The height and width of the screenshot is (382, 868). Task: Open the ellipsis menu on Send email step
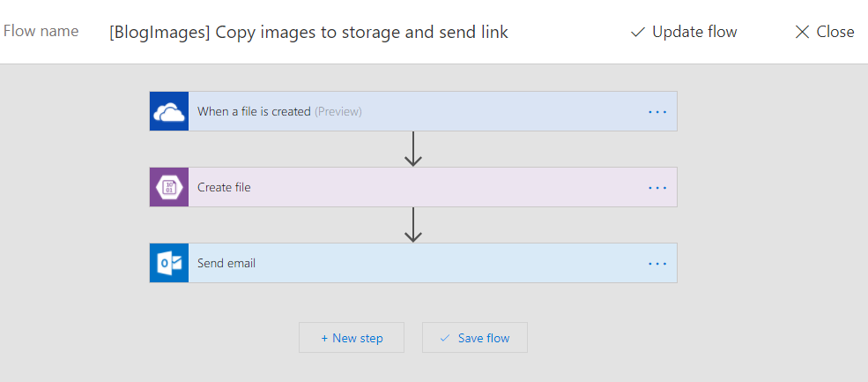pyautogui.click(x=657, y=264)
